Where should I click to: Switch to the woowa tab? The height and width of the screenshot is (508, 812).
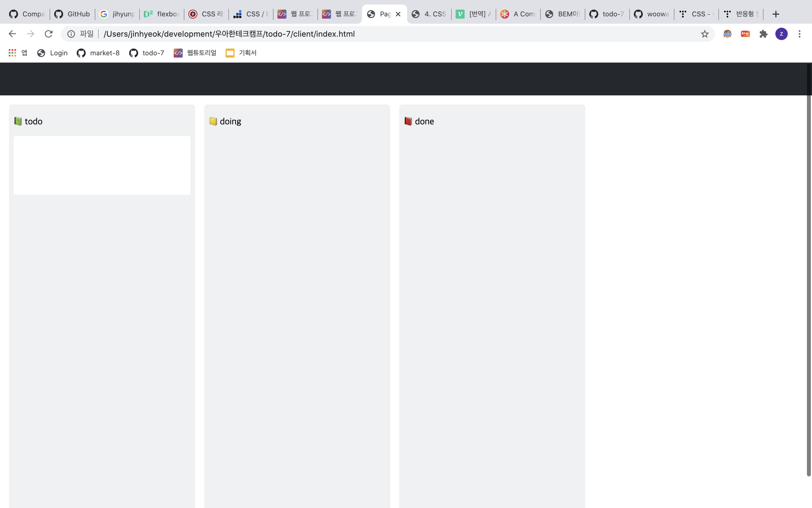pos(652,14)
